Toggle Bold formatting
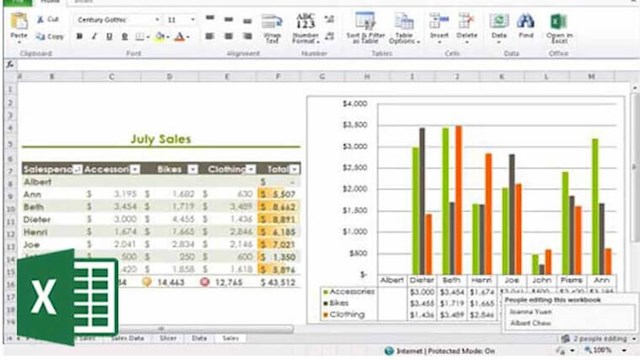 tap(80, 37)
